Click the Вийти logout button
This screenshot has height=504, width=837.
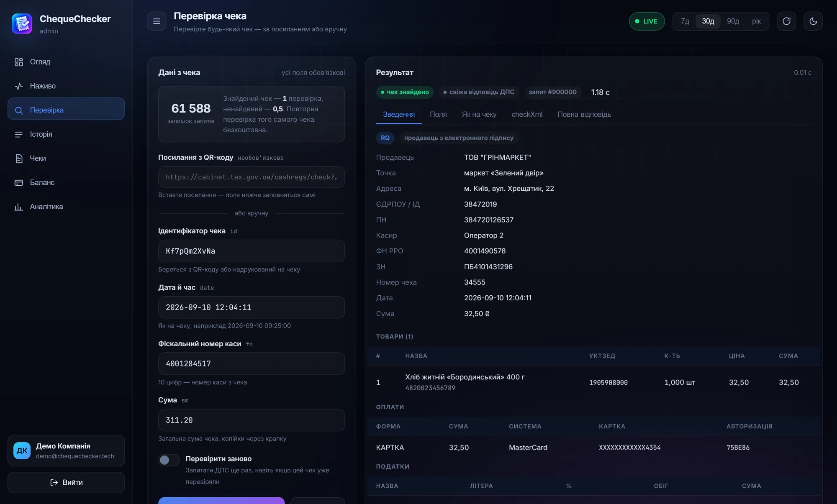coord(66,483)
